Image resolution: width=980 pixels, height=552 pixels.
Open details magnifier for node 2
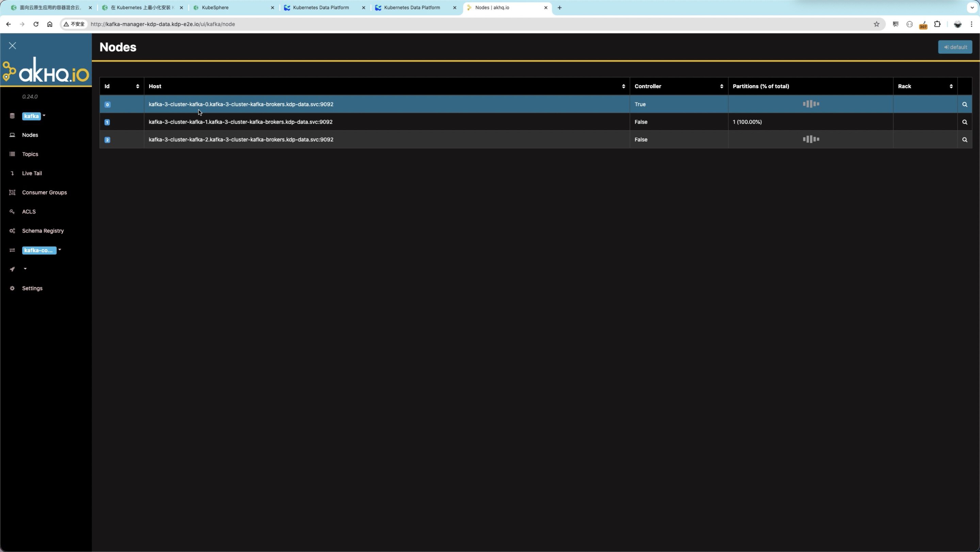pos(964,140)
